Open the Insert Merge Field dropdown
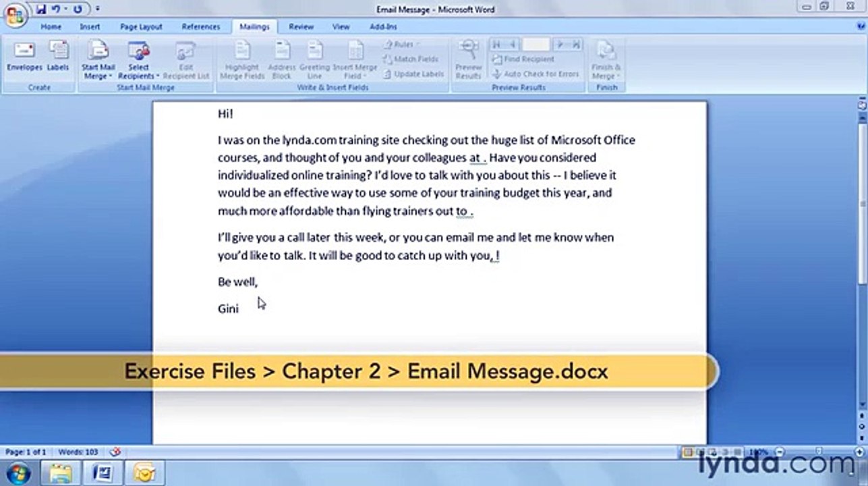 [355, 61]
